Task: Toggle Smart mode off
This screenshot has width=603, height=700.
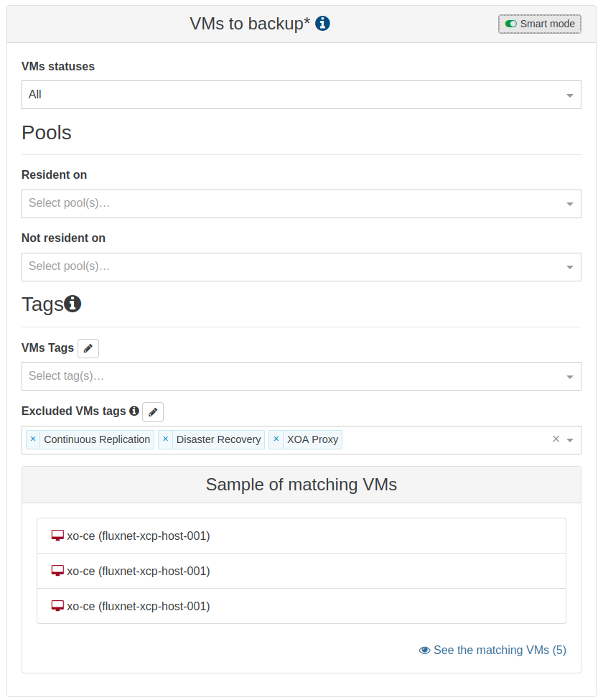Action: click(x=540, y=24)
